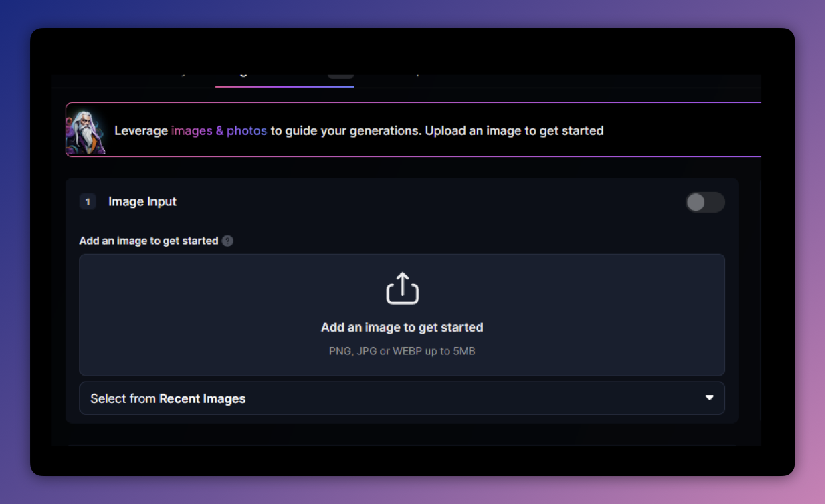
Task: Click the PNG, JPG or WEBP format hint
Action: coord(402,351)
